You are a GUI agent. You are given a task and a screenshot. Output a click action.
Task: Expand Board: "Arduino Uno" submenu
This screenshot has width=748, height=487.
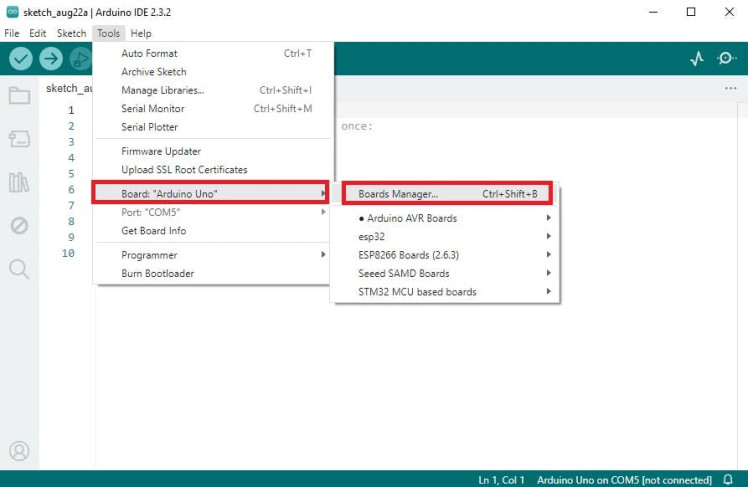tap(210, 194)
